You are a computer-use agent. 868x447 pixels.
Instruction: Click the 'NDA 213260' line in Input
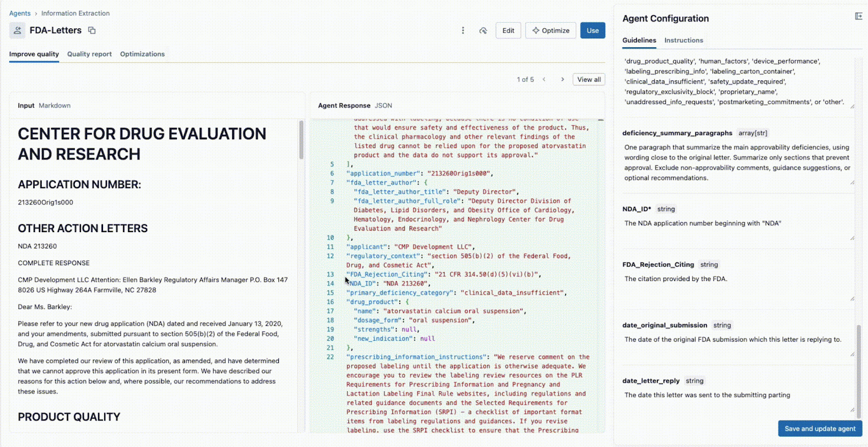37,246
